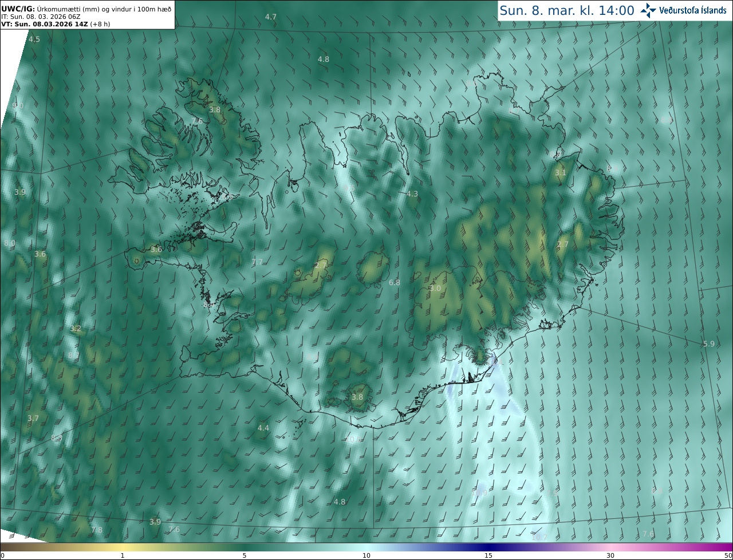
Task: Click the 8.0 value on the map
Action: (10, 243)
